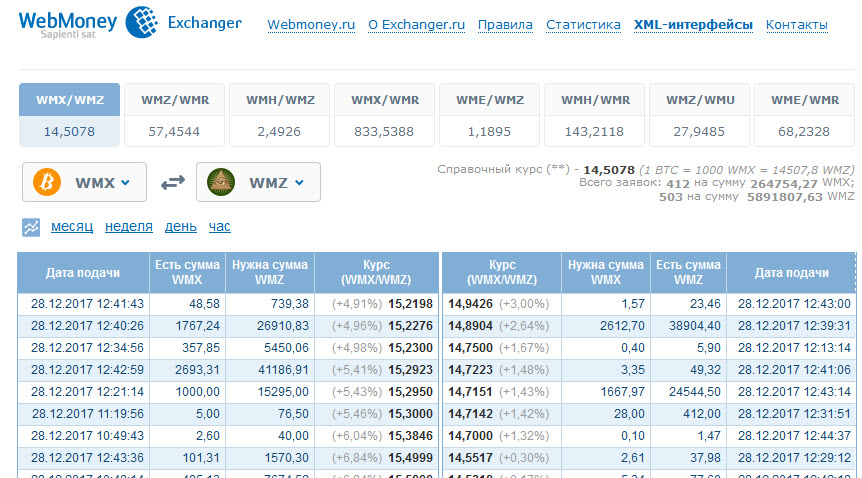Select the WMH/WMZ exchange pair tab
This screenshot has width=862, height=478.
279,100
